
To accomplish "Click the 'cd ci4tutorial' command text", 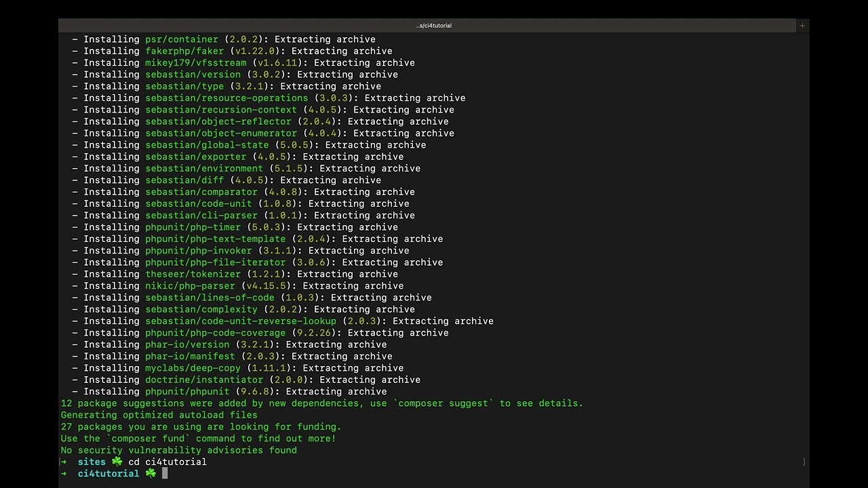I will 167,462.
